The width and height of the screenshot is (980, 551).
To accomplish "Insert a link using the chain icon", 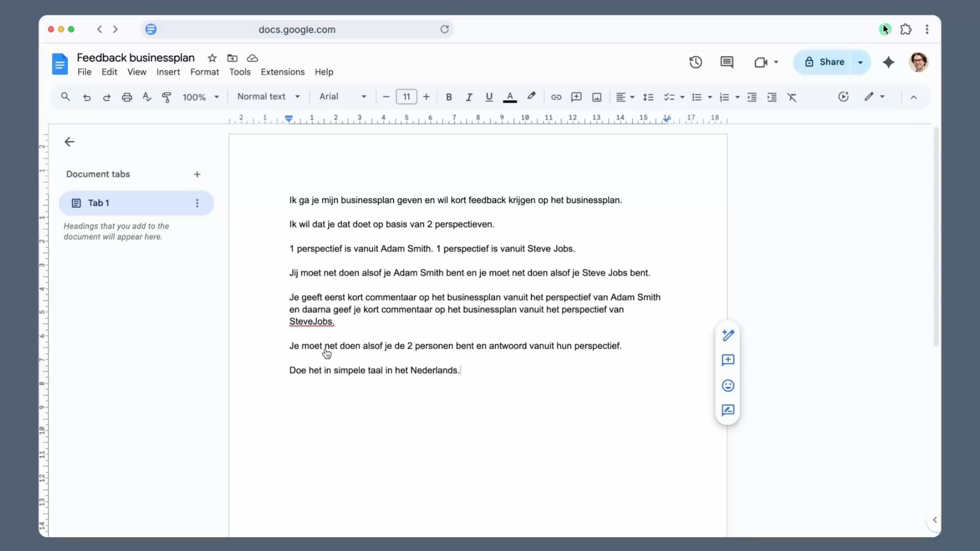I will coord(556,97).
